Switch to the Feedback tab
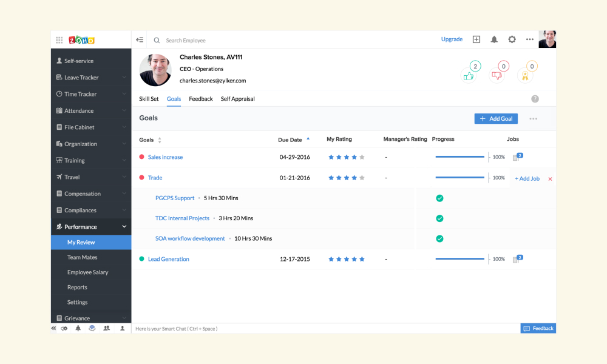Image resolution: width=607 pixels, height=364 pixels. coord(201,99)
